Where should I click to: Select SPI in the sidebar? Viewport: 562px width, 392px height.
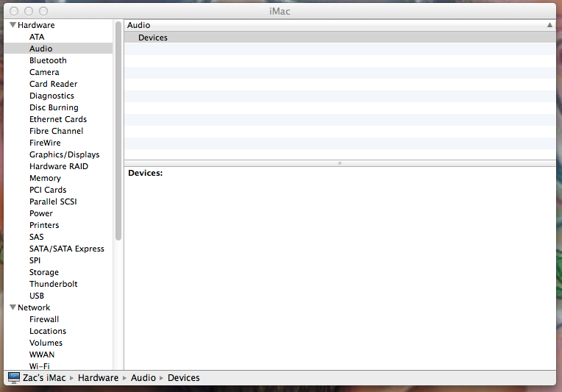pos(35,260)
